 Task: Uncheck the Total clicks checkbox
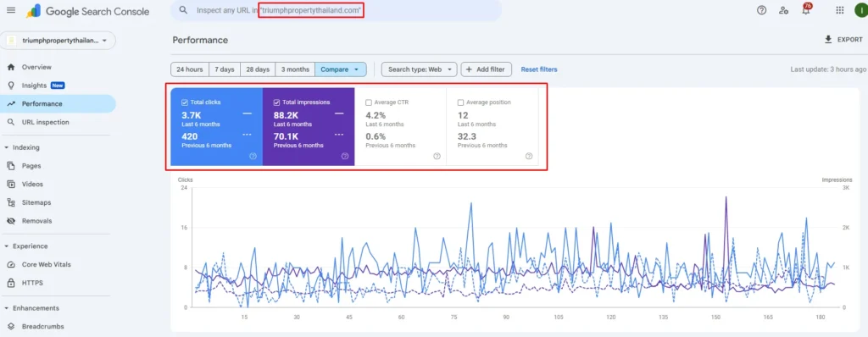184,102
